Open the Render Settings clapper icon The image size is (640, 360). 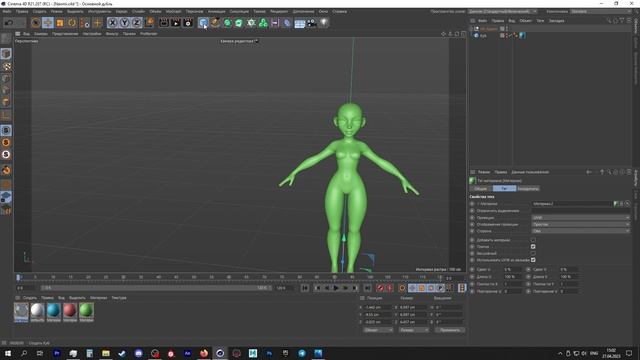click(x=188, y=23)
